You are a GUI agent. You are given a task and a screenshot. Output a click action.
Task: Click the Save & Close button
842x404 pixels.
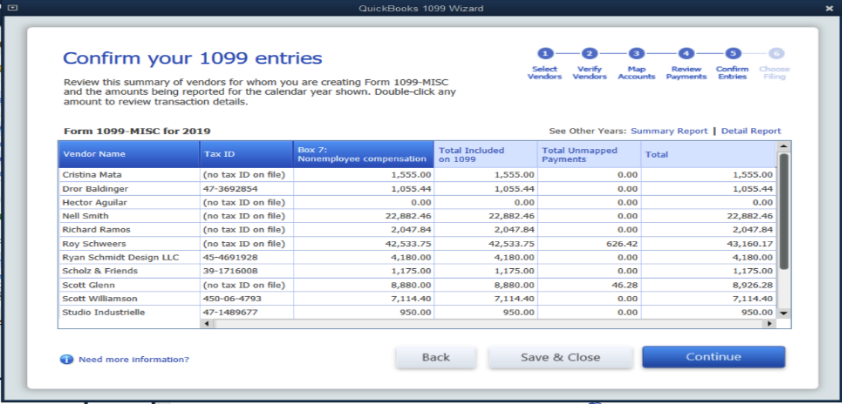pyautogui.click(x=560, y=357)
